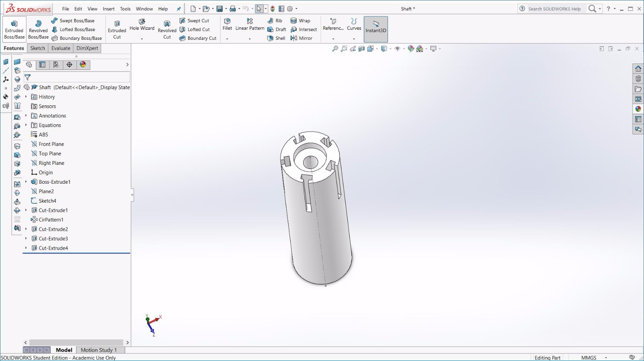Screen dimensions: 644x361
Task: Create a Coordinate System from the left toolbar
Action: pos(6,79)
